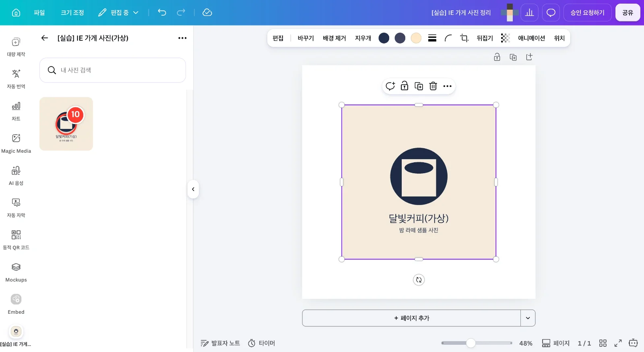Delete the selected image with trash icon

(x=433, y=86)
